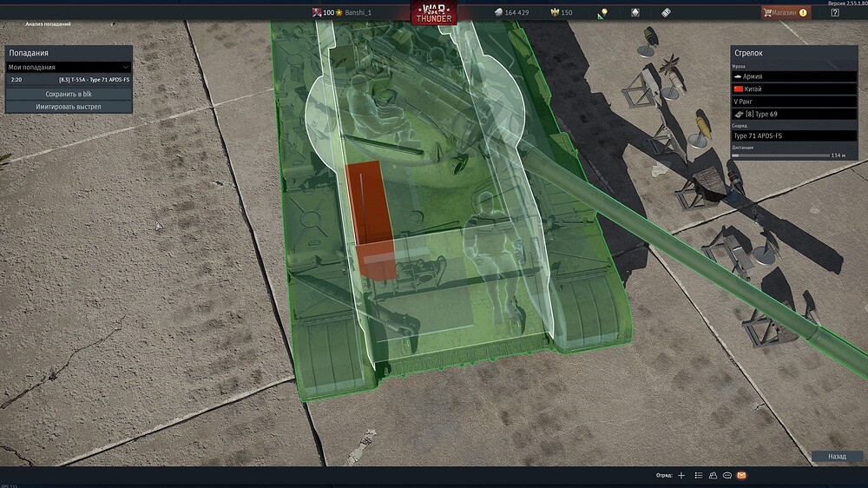Open the Китай country dropdown
The width and height of the screenshot is (868, 488).
tap(794, 89)
